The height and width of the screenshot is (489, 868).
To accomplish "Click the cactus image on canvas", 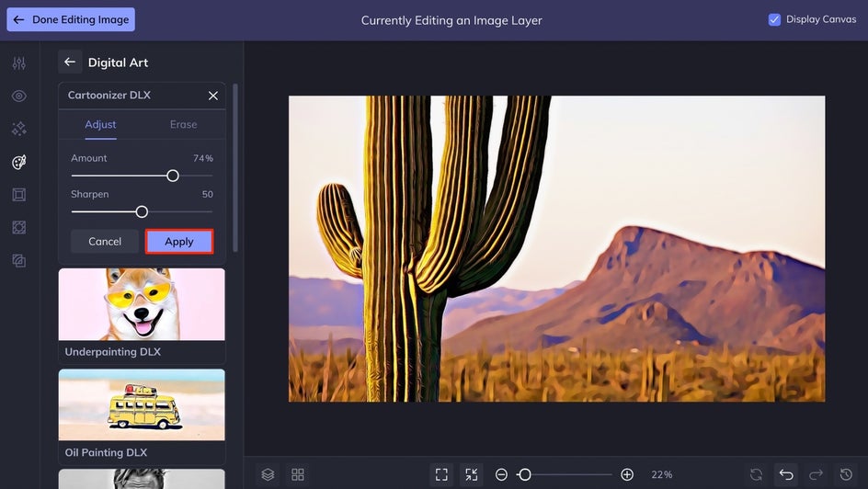I will (x=556, y=249).
